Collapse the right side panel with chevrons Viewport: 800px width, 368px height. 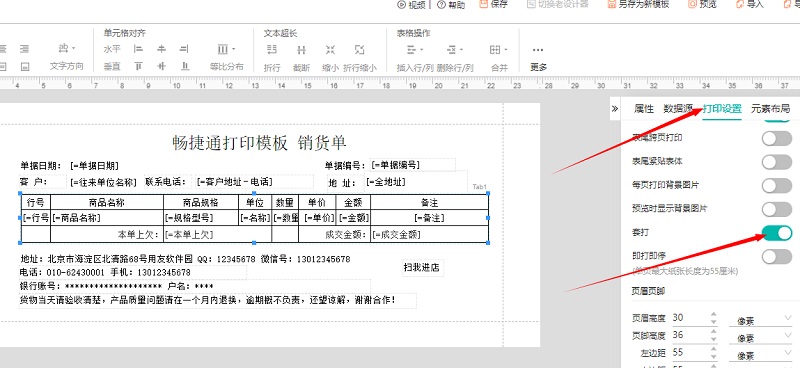point(615,108)
